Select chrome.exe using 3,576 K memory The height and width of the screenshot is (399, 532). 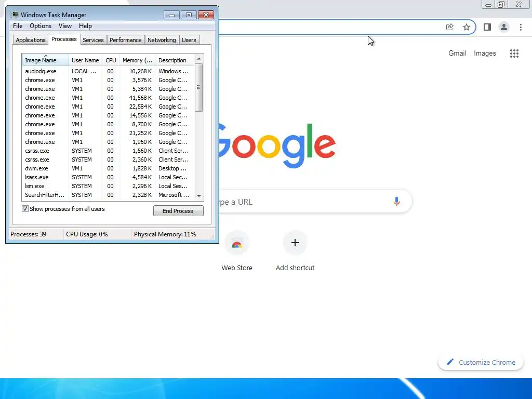(x=108, y=80)
